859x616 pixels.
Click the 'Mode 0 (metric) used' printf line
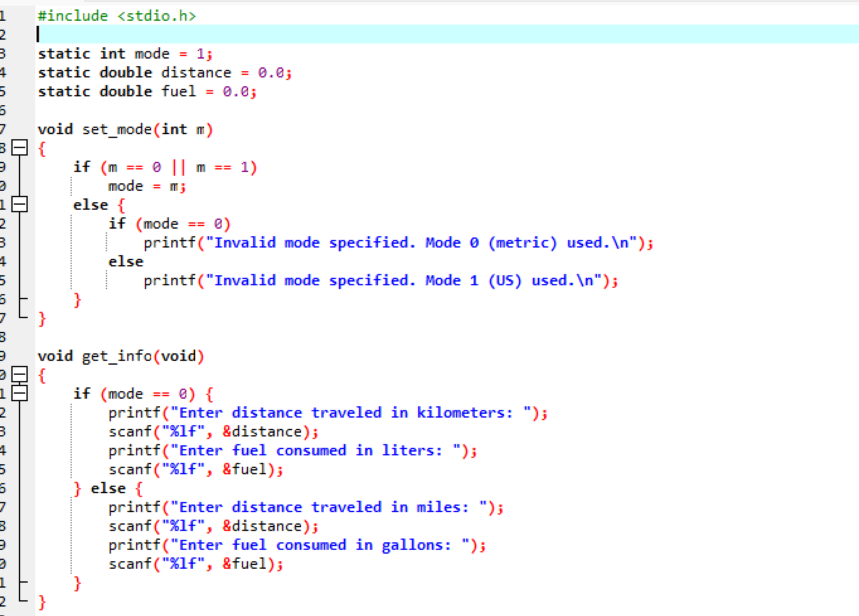399,242
